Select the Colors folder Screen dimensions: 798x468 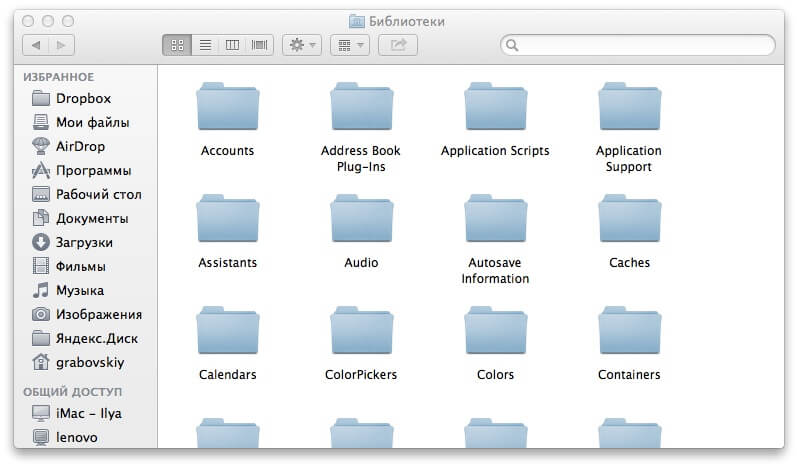[x=495, y=343]
